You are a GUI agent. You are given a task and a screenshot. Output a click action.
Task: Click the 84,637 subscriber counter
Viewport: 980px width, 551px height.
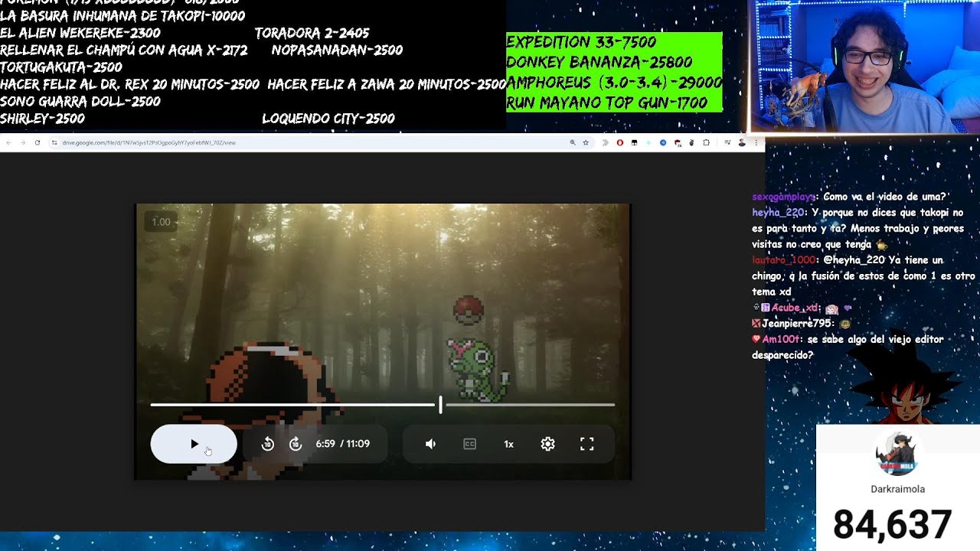point(892,525)
